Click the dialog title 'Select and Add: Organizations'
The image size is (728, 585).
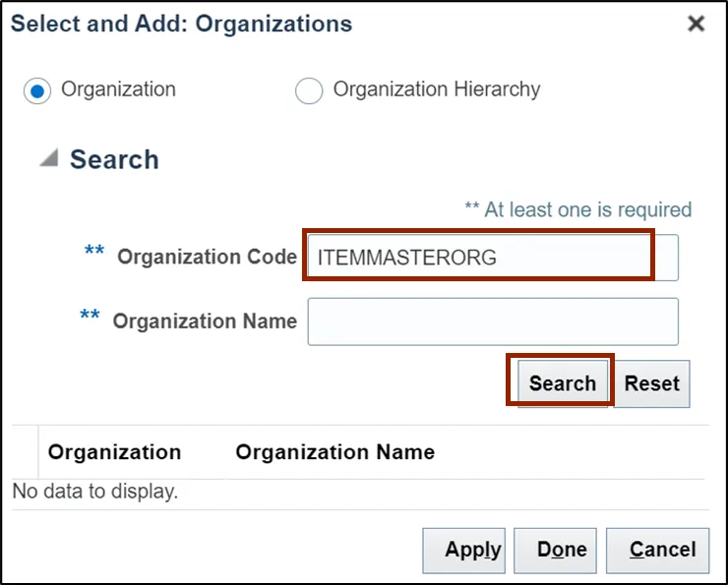coord(182,25)
